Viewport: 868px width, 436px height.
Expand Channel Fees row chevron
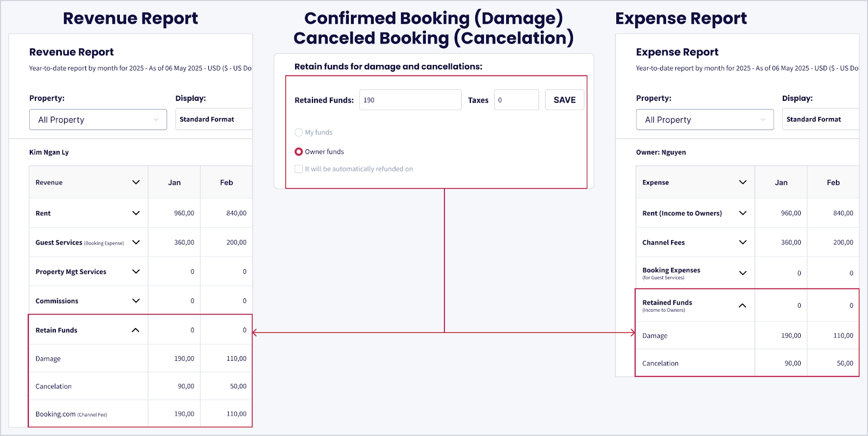tap(743, 242)
